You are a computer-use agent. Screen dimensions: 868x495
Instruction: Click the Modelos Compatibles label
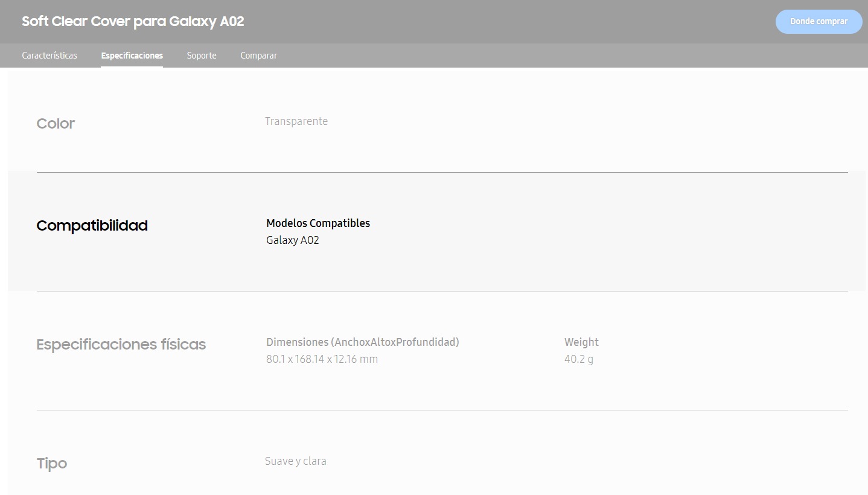pos(318,223)
